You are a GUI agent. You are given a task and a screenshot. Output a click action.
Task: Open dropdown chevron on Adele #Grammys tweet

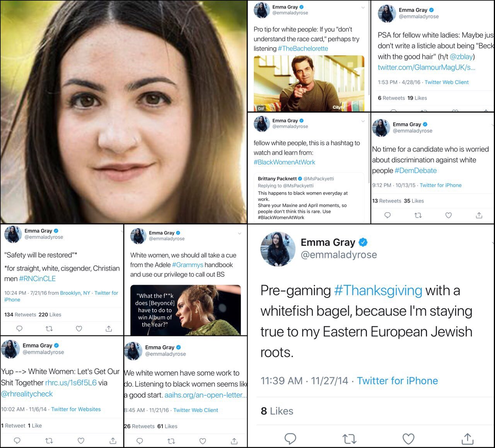239,233
